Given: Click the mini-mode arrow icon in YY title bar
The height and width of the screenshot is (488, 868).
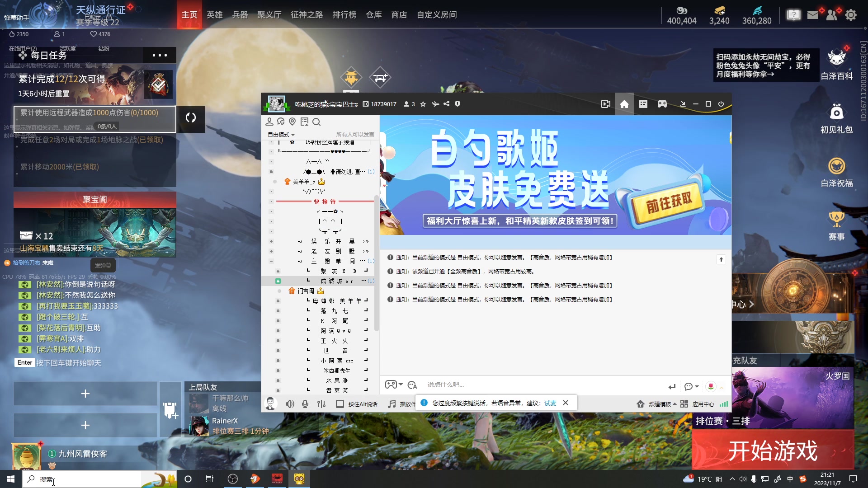Looking at the screenshot, I should (683, 104).
